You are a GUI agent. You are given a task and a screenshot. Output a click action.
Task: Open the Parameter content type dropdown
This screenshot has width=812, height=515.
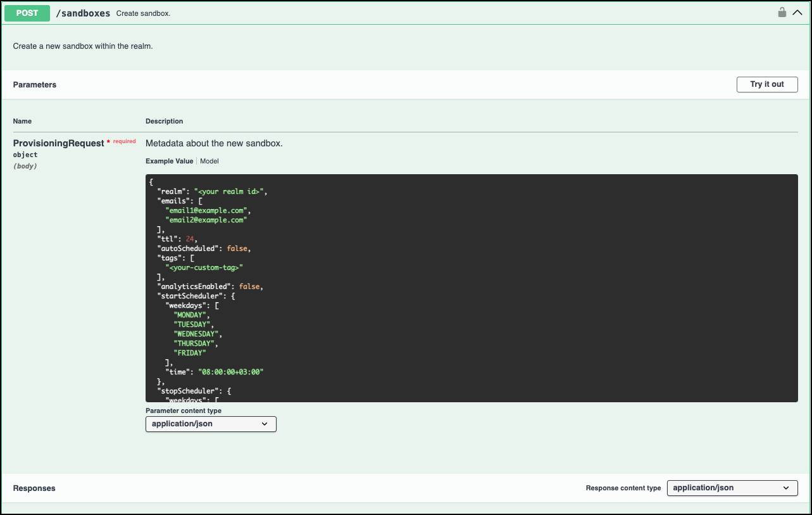pyautogui.click(x=211, y=424)
